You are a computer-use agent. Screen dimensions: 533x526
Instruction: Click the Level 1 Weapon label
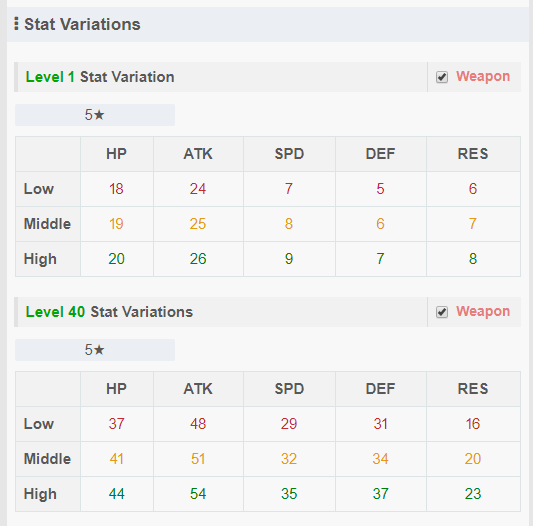point(483,77)
